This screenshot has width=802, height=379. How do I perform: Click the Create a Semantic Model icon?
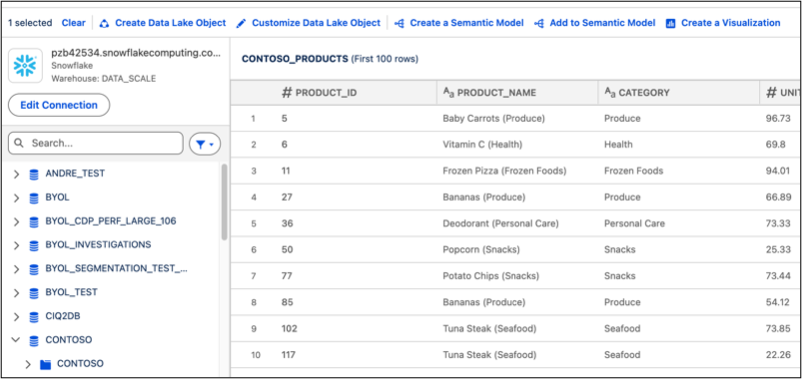[399, 23]
